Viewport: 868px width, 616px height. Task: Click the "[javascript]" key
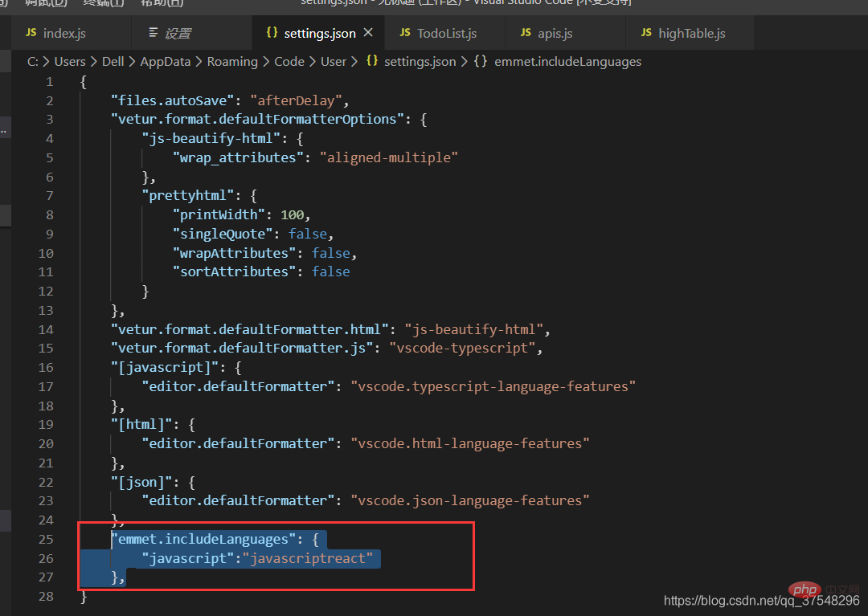[x=165, y=368]
